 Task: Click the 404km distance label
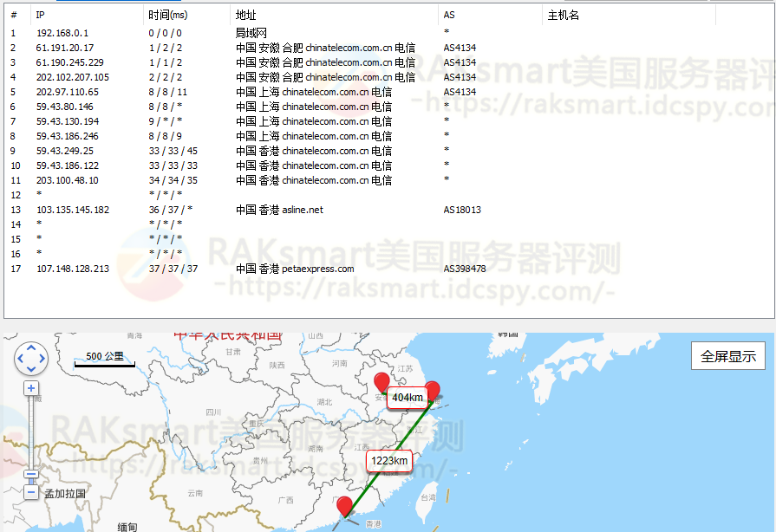(x=407, y=398)
